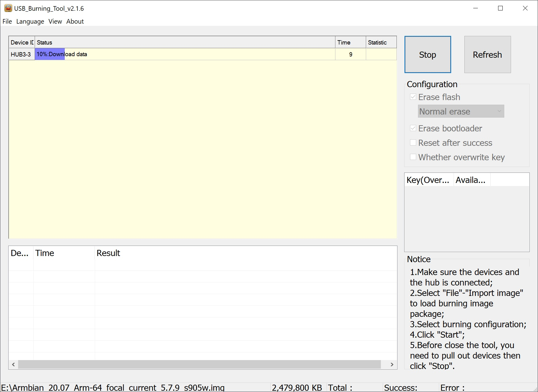Select the HUB3-3 device row
The height and width of the screenshot is (392, 538).
pos(21,54)
